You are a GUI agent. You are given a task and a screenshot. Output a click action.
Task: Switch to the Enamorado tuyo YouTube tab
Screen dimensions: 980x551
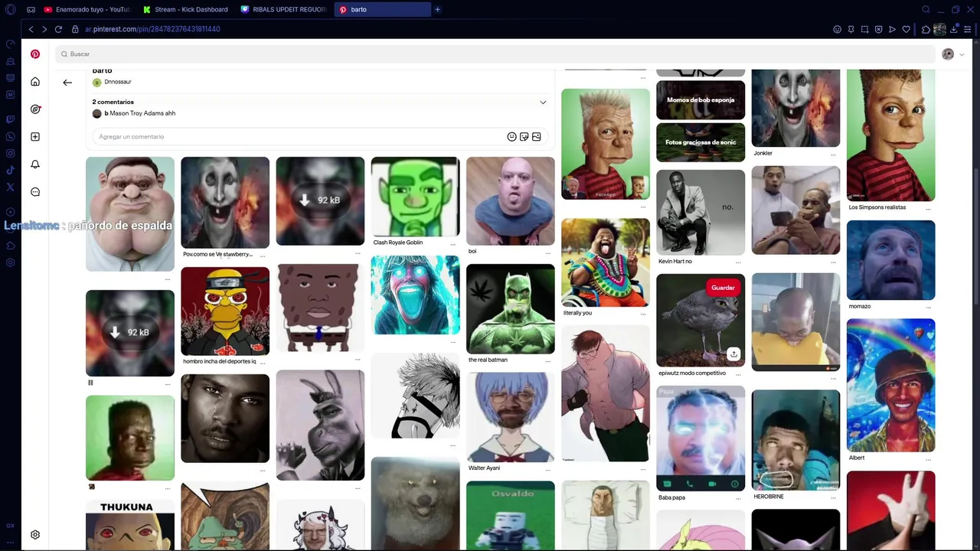(87, 9)
